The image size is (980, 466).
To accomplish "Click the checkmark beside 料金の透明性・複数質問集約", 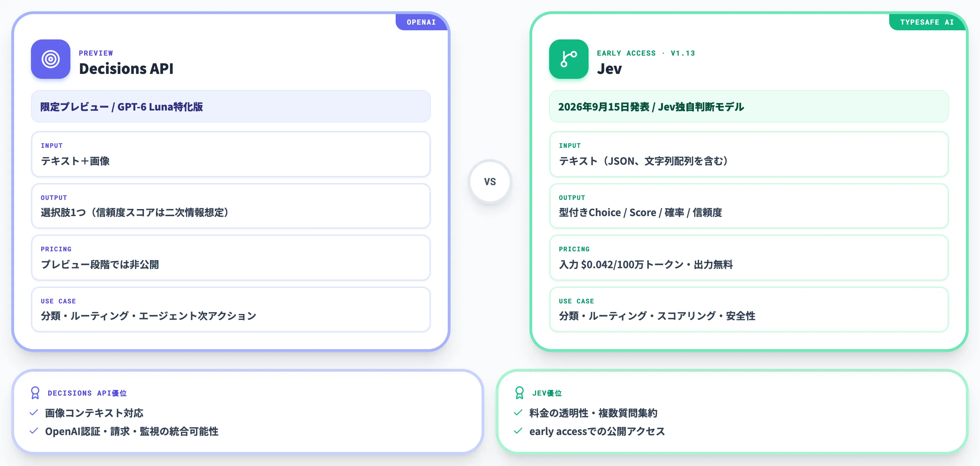I will tap(518, 413).
